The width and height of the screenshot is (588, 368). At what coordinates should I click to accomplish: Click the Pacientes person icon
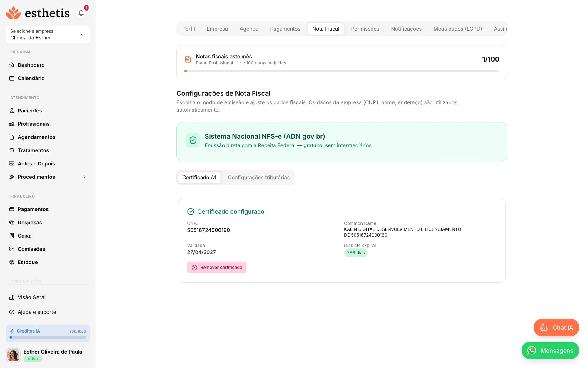(x=12, y=111)
